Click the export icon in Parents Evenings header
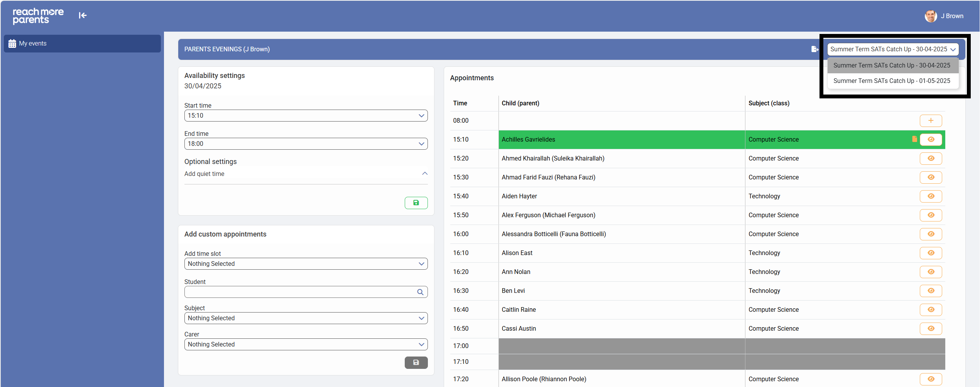 [x=814, y=49]
